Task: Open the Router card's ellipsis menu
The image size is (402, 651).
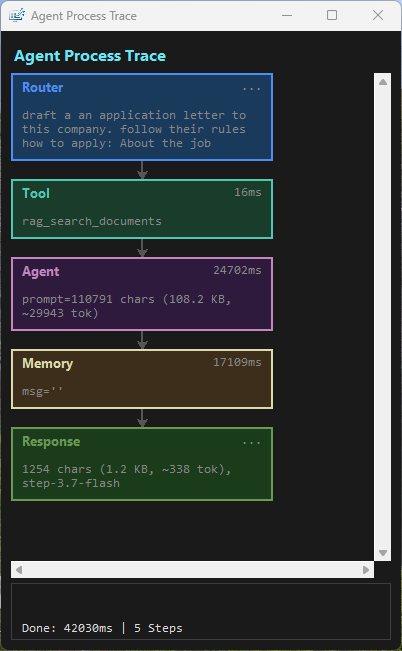Action: 252,88
